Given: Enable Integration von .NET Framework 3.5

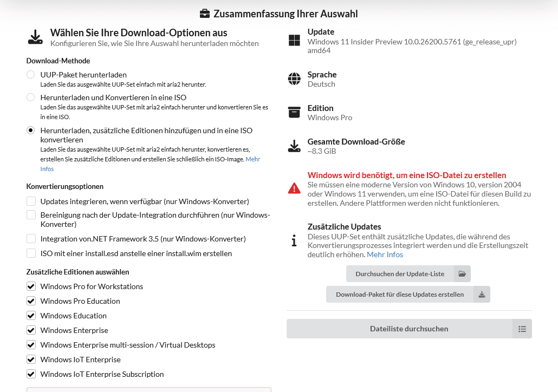Looking at the screenshot, I should (x=31, y=239).
